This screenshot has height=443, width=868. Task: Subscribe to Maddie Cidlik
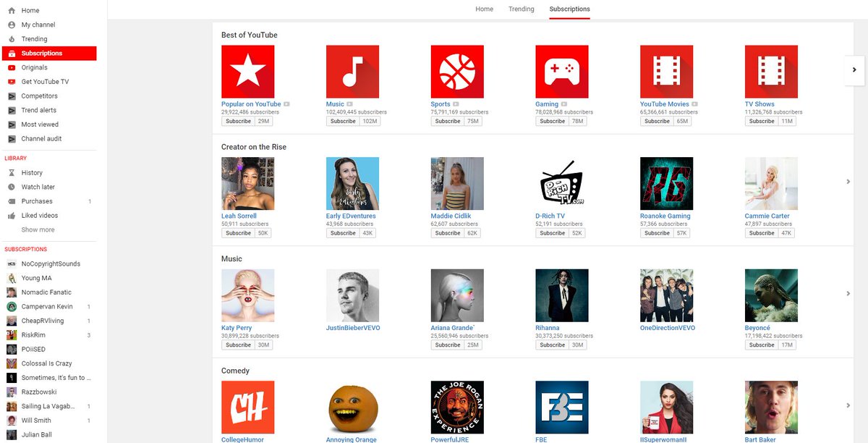point(448,233)
